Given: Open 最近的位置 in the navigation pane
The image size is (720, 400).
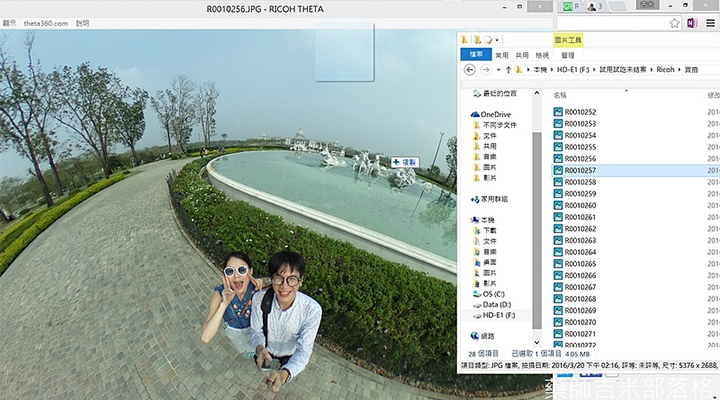Looking at the screenshot, I should [x=500, y=94].
